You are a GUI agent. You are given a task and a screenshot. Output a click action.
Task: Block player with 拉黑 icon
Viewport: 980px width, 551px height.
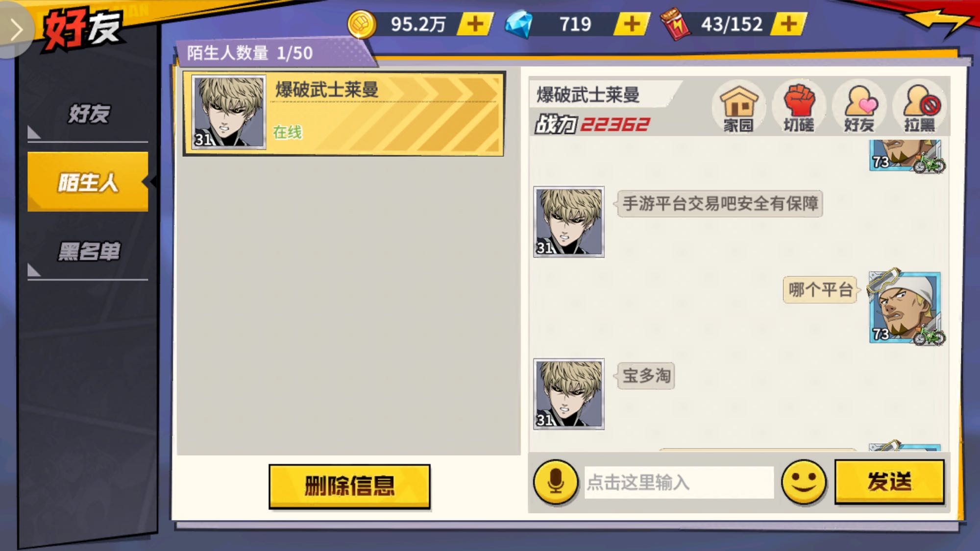pos(920,107)
